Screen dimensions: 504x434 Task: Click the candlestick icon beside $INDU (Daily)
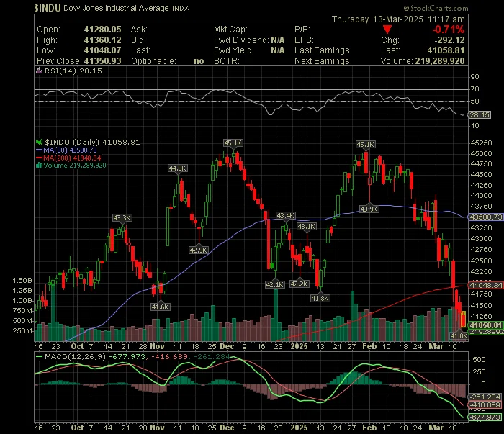click(39, 142)
